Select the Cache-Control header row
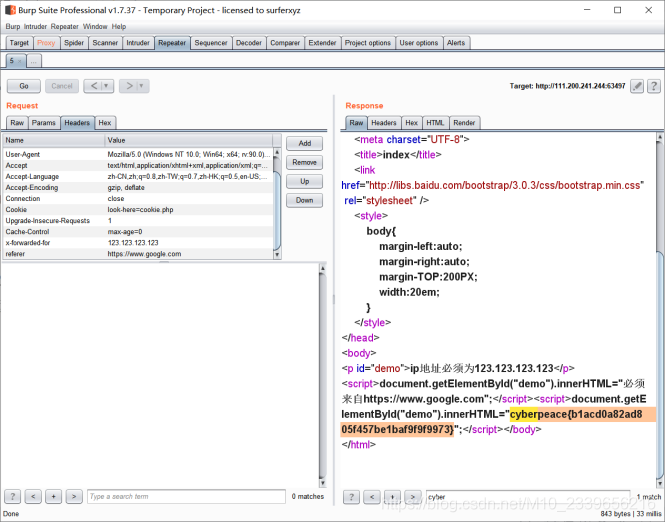Viewport: 665px width, 522px height. (138, 232)
